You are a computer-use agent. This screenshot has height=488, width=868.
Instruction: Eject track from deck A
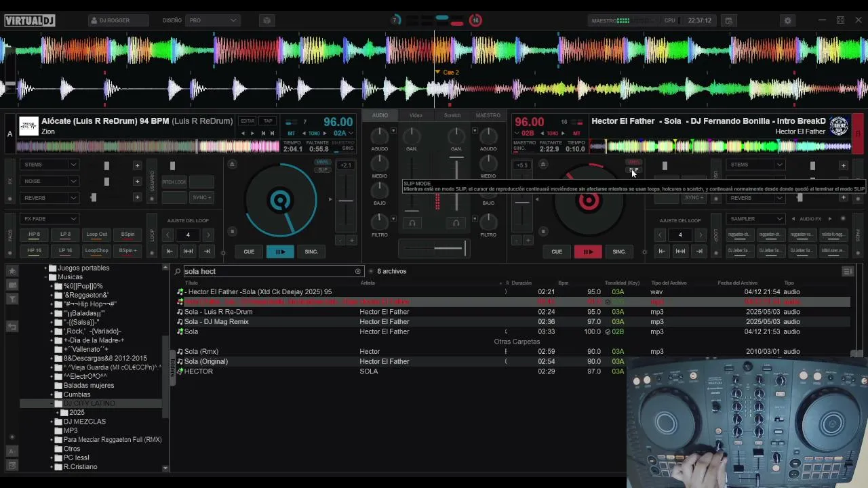(x=232, y=164)
